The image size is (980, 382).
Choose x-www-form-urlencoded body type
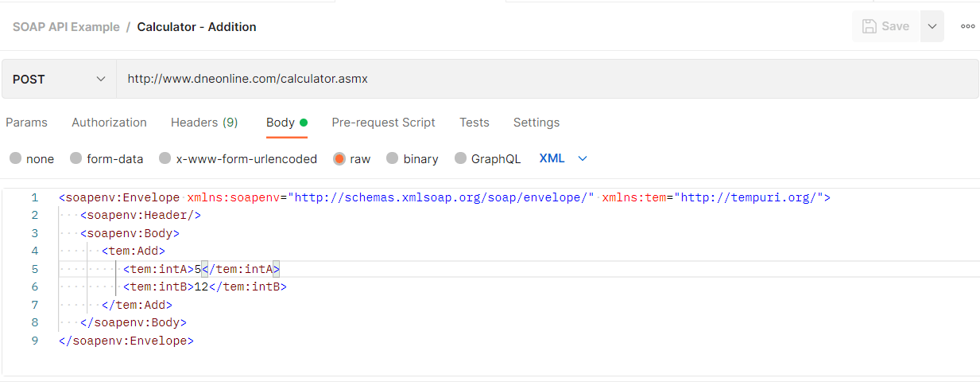[238, 158]
